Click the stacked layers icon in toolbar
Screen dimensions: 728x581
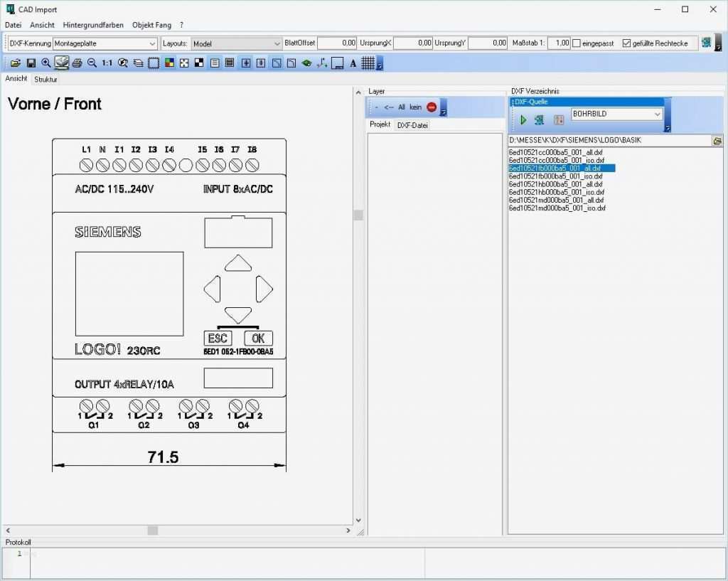138,63
